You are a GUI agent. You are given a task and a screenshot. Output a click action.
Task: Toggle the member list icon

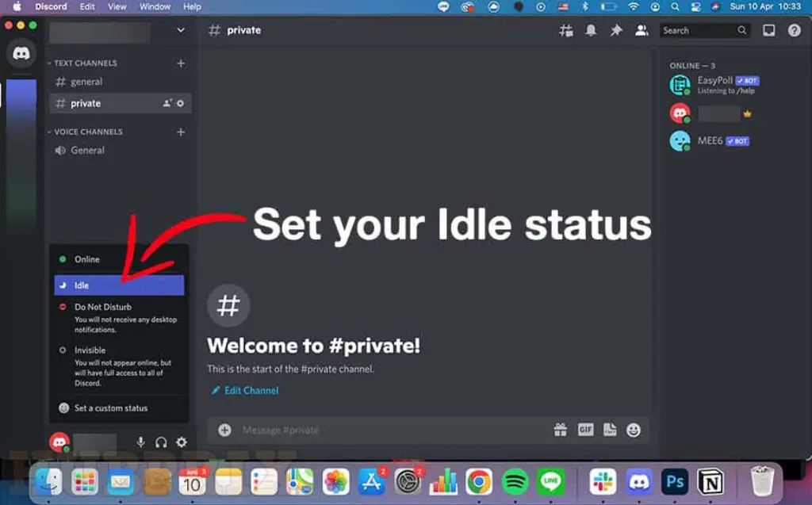642,31
